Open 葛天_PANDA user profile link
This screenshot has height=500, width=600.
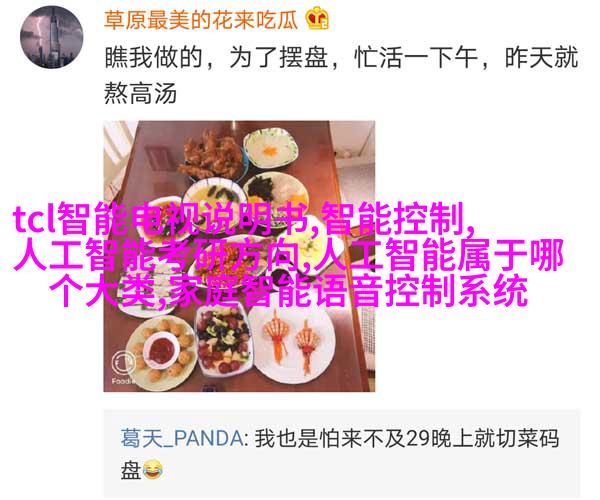tap(181, 438)
